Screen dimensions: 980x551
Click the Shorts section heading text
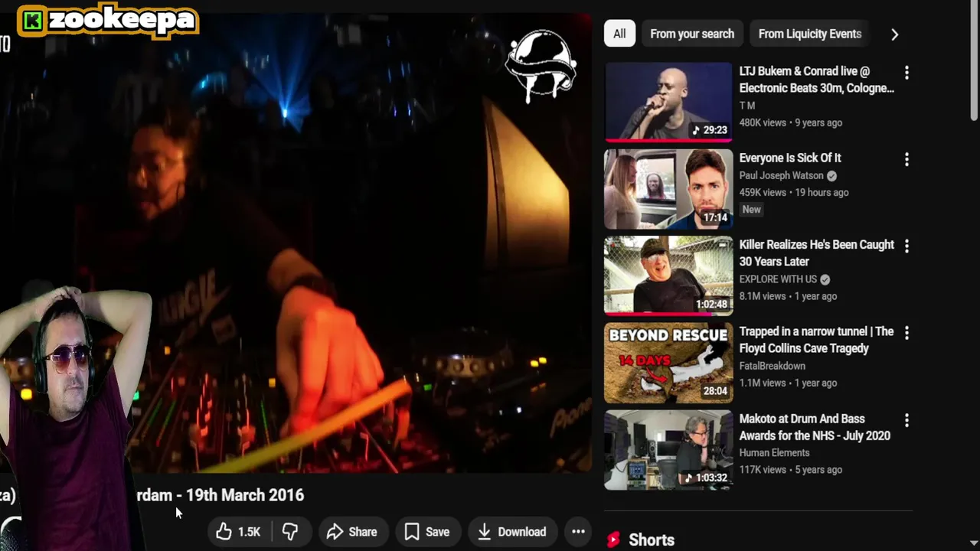tap(652, 540)
